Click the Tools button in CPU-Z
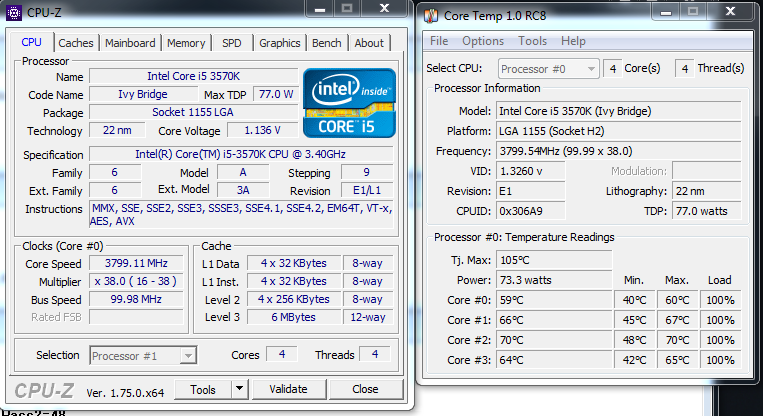 (x=203, y=389)
